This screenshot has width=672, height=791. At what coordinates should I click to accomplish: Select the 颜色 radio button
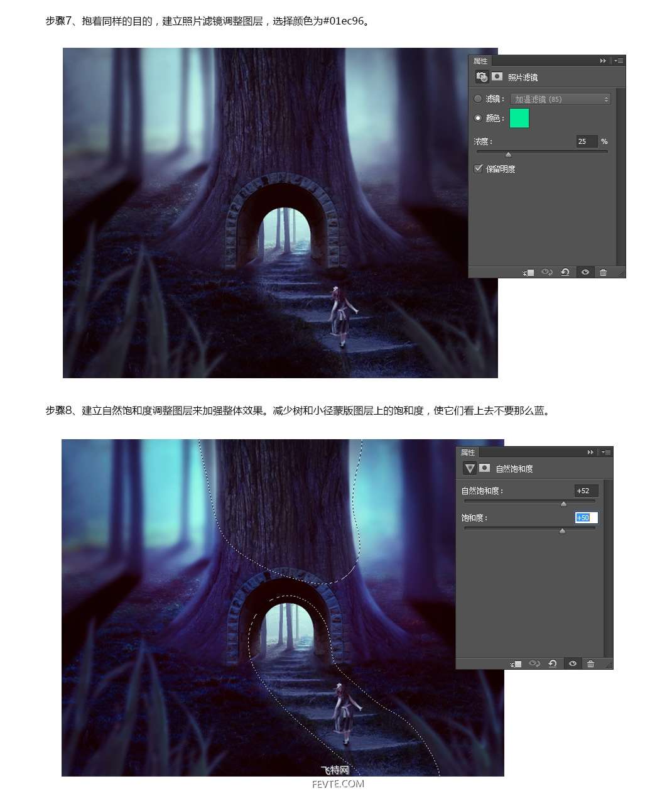click(x=478, y=118)
